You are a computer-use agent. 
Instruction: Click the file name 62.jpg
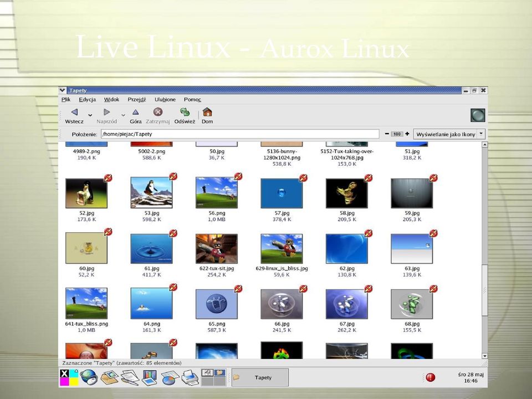click(x=347, y=268)
